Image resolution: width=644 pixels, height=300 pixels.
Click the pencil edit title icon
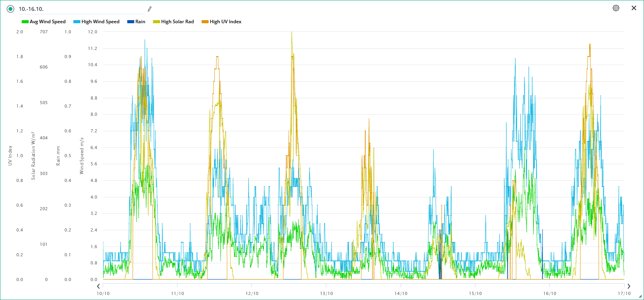pyautogui.click(x=150, y=9)
